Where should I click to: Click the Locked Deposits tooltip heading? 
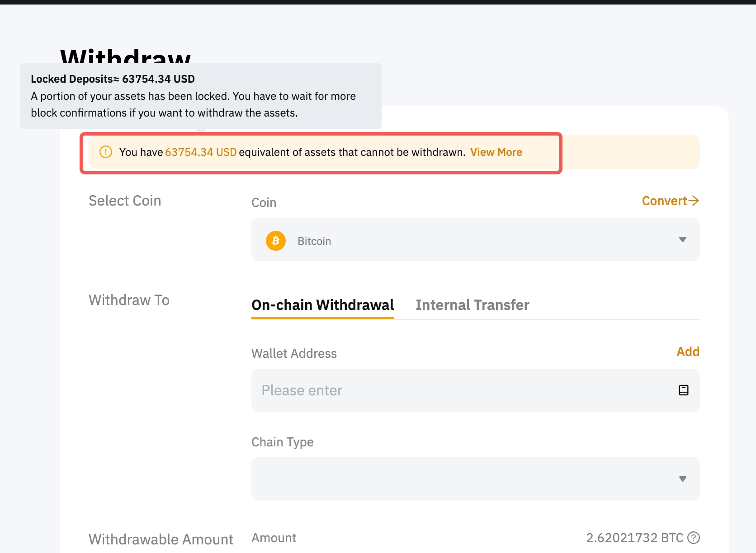click(113, 79)
